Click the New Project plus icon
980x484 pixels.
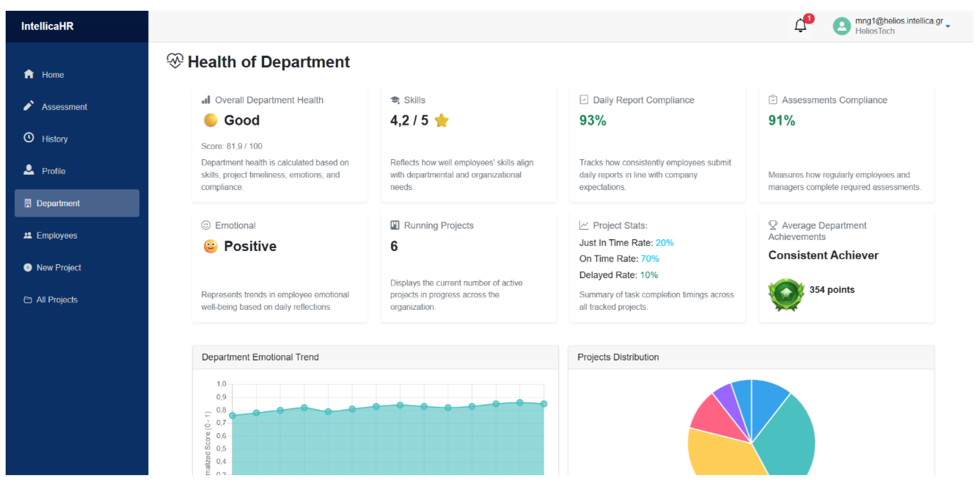[x=28, y=267]
